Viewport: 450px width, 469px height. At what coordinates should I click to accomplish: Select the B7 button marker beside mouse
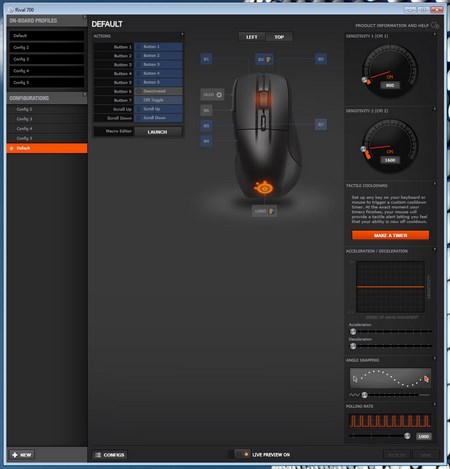(320, 125)
